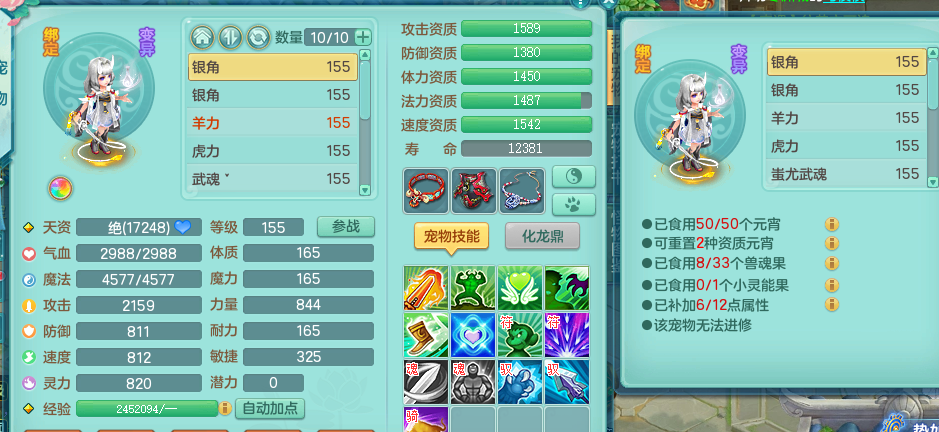Click the rainbow color orb below pet
Image resolution: width=939 pixels, height=432 pixels.
[x=60, y=189]
